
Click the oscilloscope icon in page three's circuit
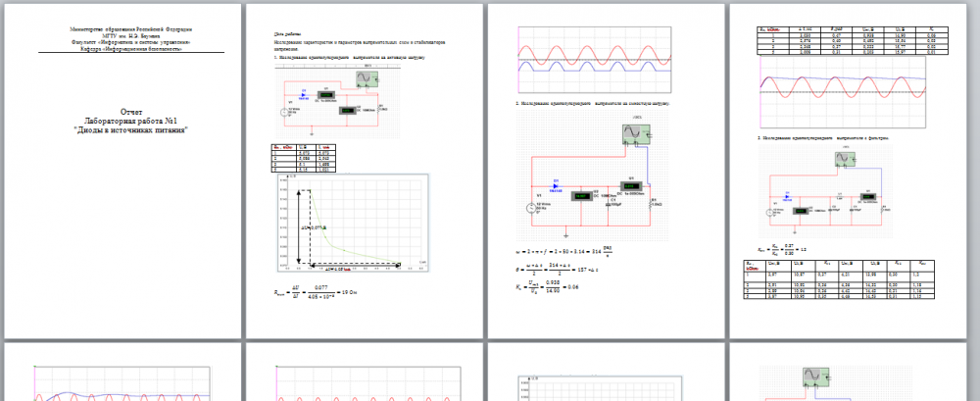(x=636, y=135)
